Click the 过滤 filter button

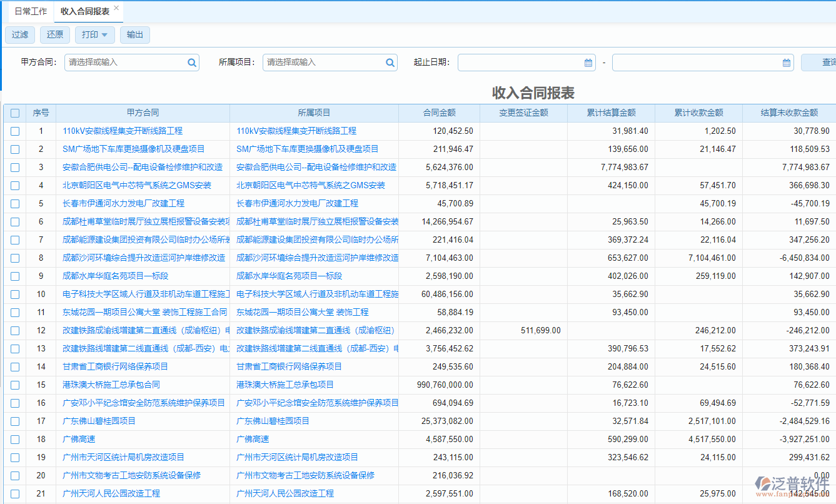pos(19,35)
